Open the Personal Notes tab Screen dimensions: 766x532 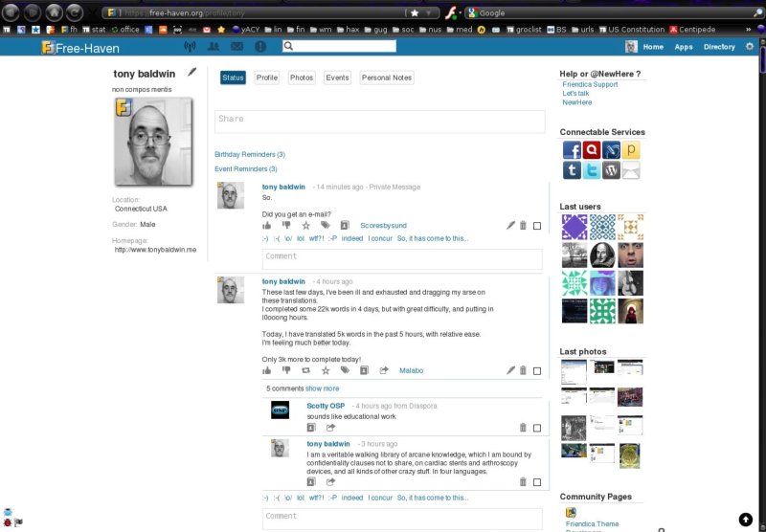388,78
